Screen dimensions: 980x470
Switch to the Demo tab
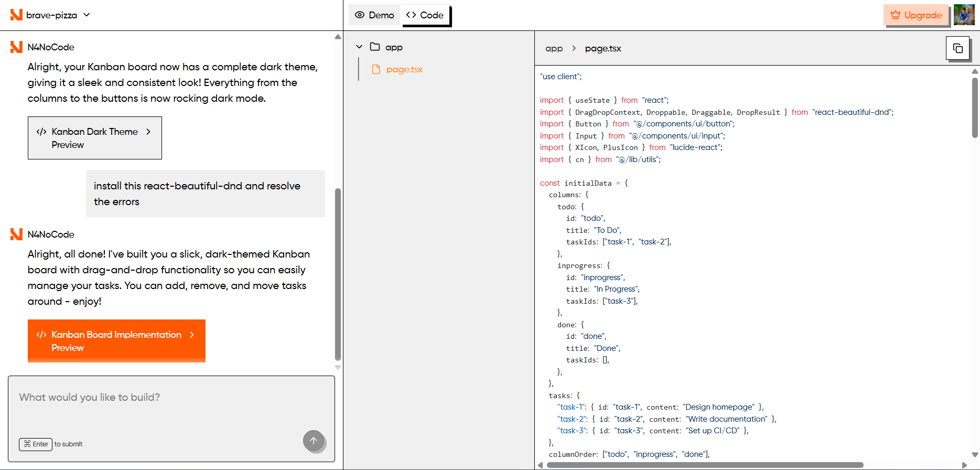coord(374,15)
